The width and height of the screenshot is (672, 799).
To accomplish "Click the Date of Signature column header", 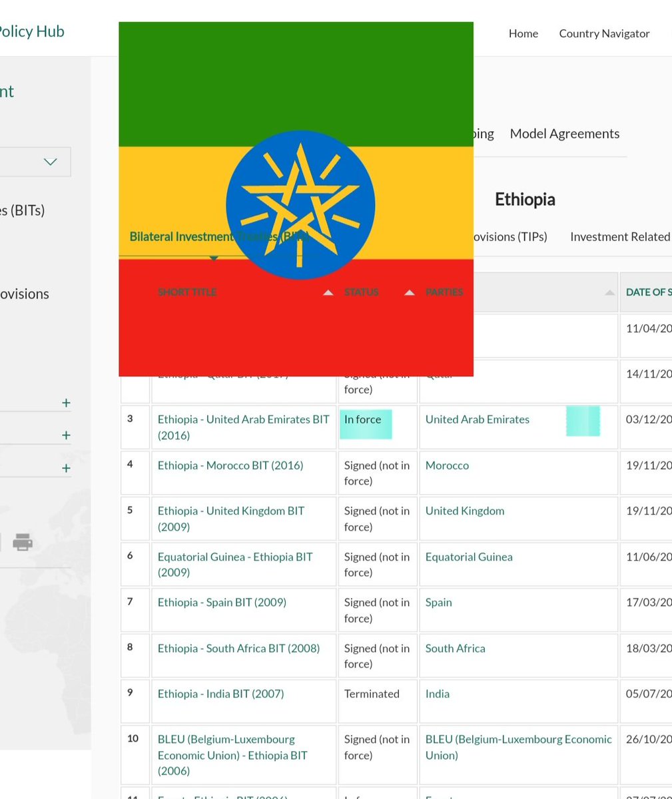I will [649, 292].
